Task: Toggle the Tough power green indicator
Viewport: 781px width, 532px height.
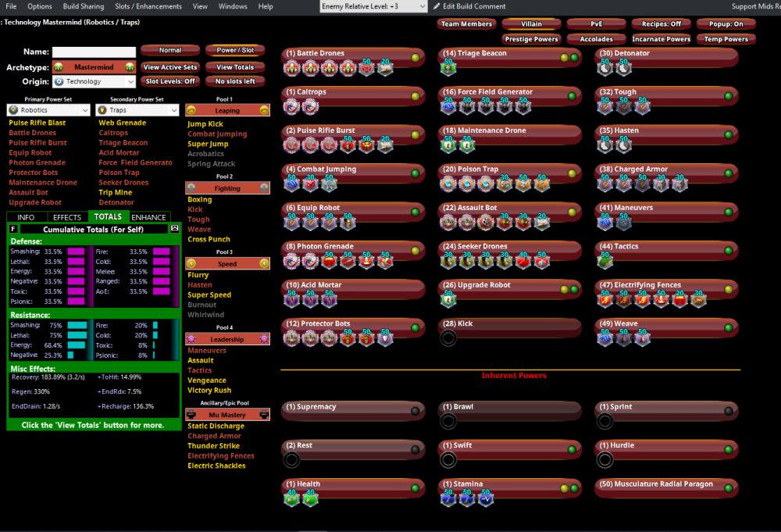Action: tap(728, 96)
